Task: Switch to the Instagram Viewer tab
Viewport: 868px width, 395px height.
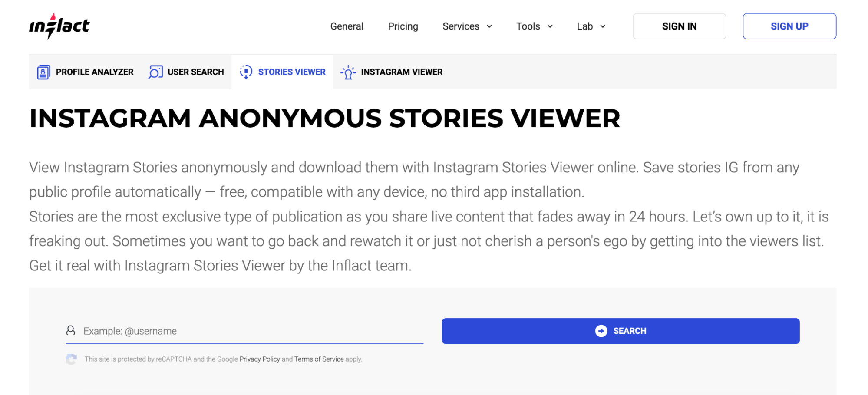Action: click(392, 72)
